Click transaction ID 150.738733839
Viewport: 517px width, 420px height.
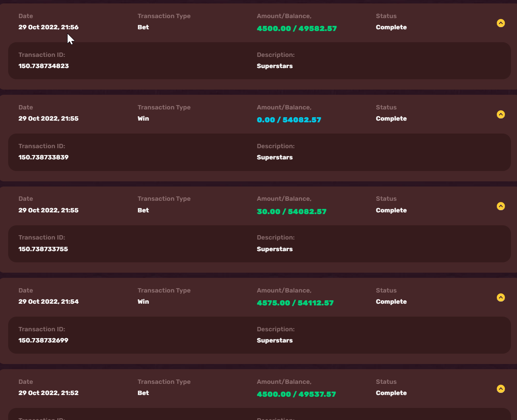pos(43,157)
